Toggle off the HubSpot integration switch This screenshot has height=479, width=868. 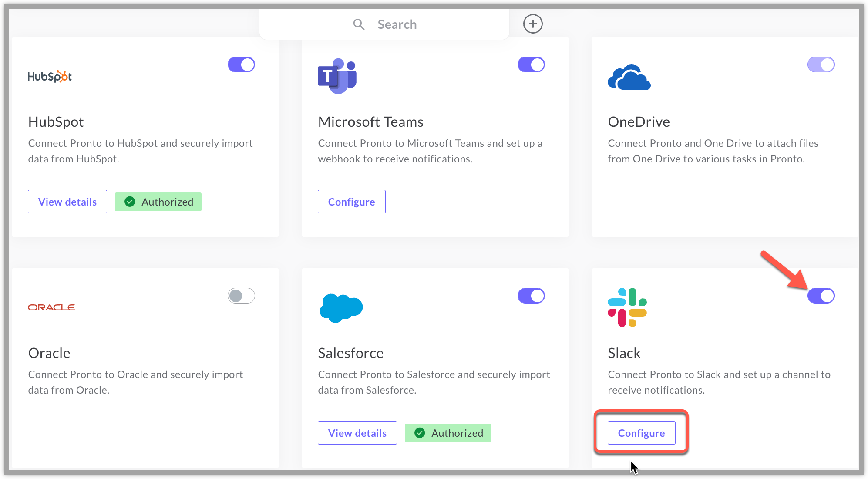[x=241, y=64]
